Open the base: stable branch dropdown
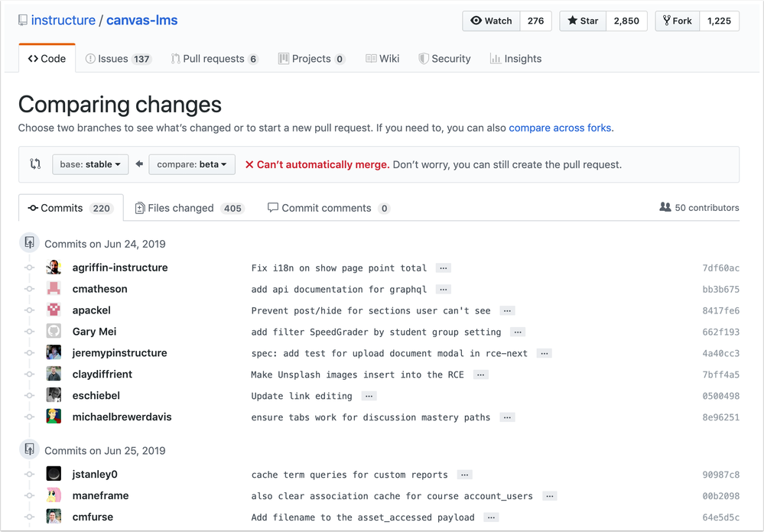 coord(90,164)
